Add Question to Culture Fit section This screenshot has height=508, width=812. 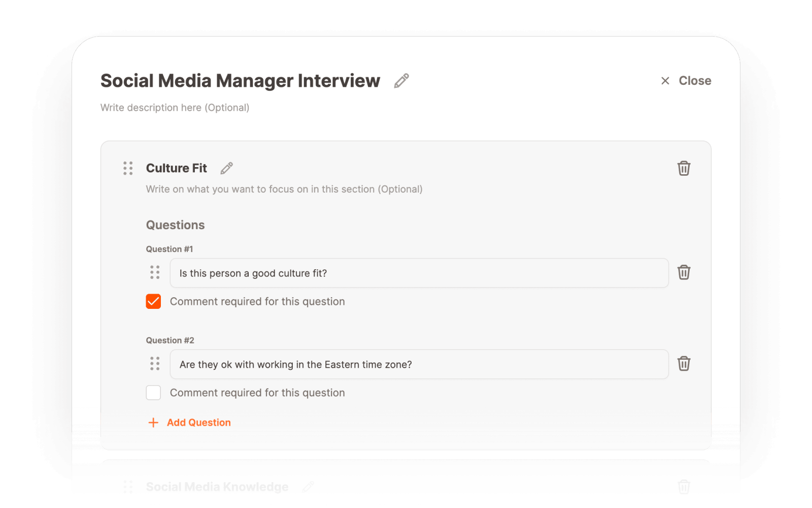tap(189, 423)
